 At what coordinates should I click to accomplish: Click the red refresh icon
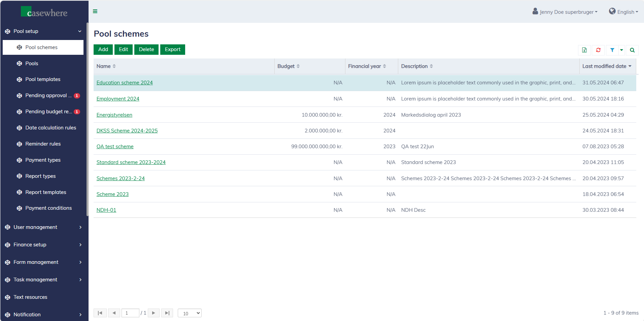pyautogui.click(x=598, y=50)
